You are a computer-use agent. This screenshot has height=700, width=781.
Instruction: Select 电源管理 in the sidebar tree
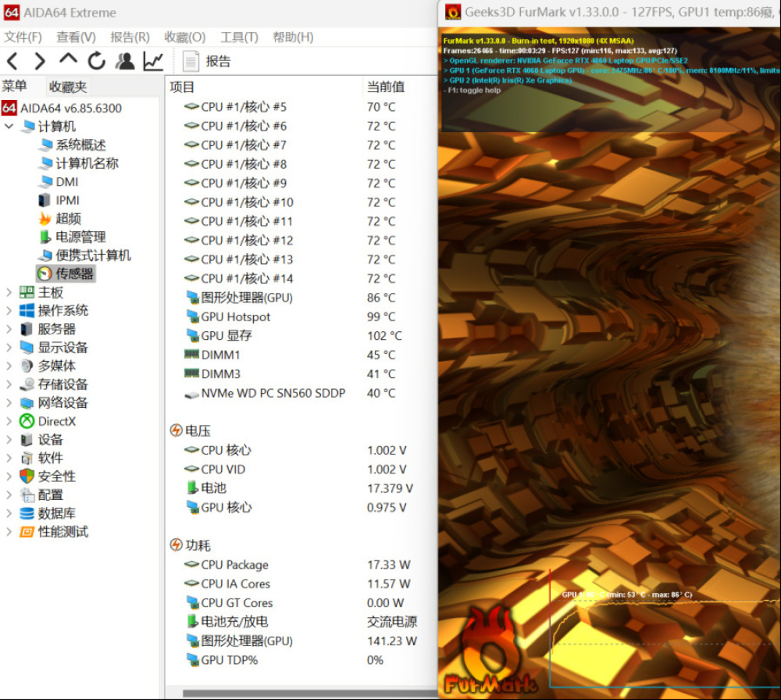point(80,237)
